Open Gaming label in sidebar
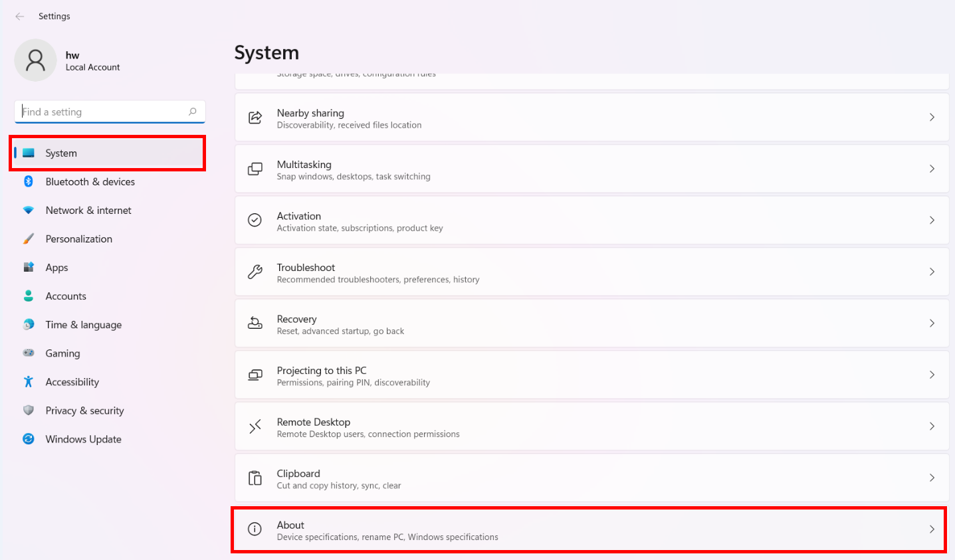The width and height of the screenshot is (955, 560). (x=62, y=353)
